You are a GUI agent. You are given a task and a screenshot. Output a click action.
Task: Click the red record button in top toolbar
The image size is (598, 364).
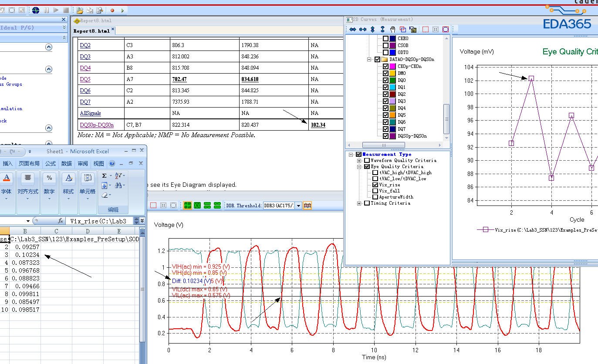coord(112,10)
